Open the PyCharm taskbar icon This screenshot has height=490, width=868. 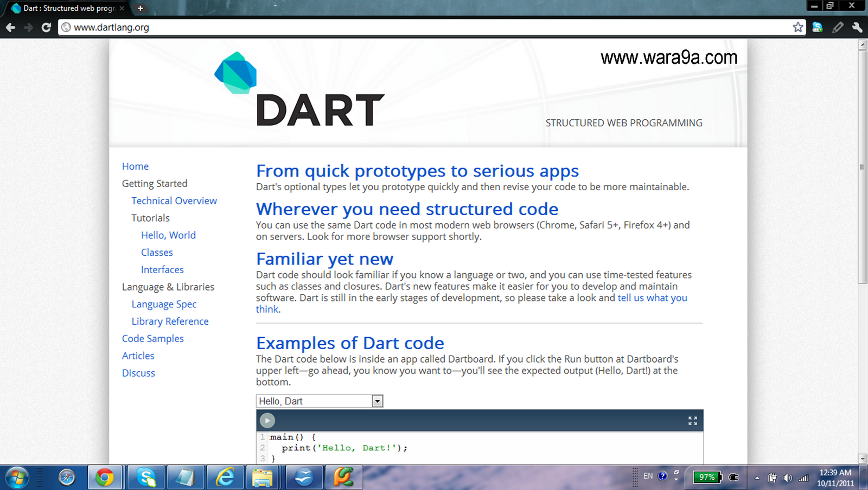pos(344,478)
